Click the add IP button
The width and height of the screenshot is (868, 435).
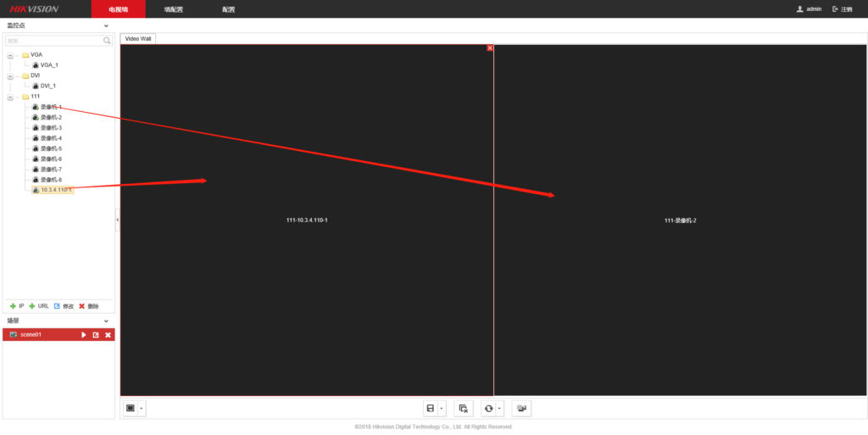tap(17, 305)
